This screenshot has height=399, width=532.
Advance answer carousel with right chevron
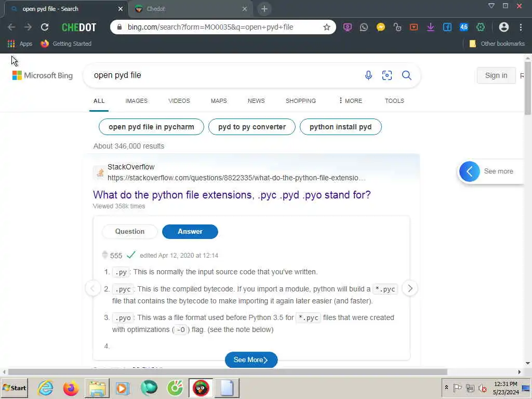410,288
